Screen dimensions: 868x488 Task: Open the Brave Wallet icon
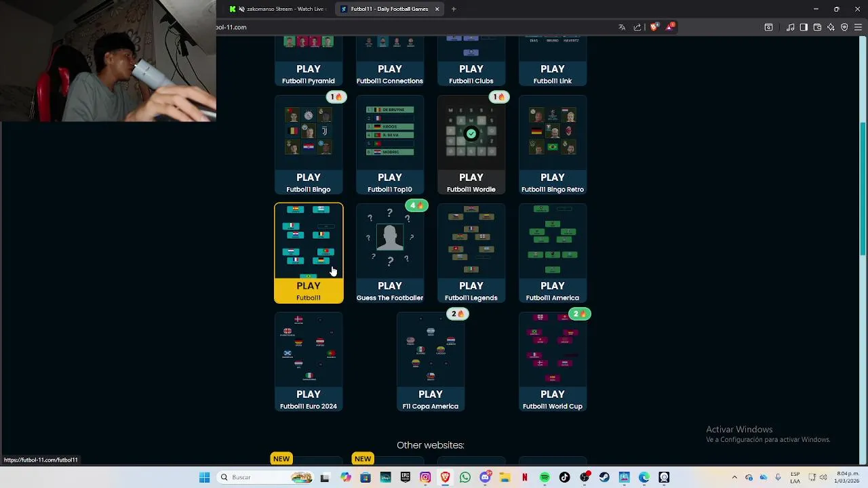click(817, 27)
